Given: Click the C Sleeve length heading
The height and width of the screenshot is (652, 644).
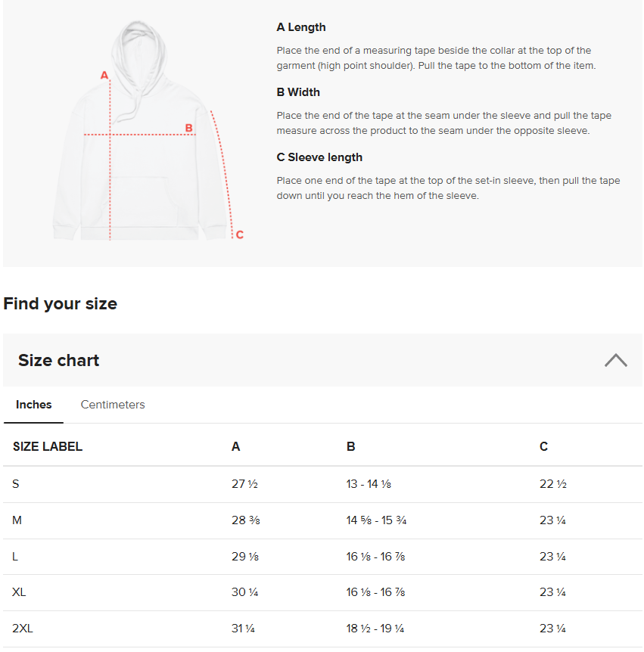Looking at the screenshot, I should (319, 157).
